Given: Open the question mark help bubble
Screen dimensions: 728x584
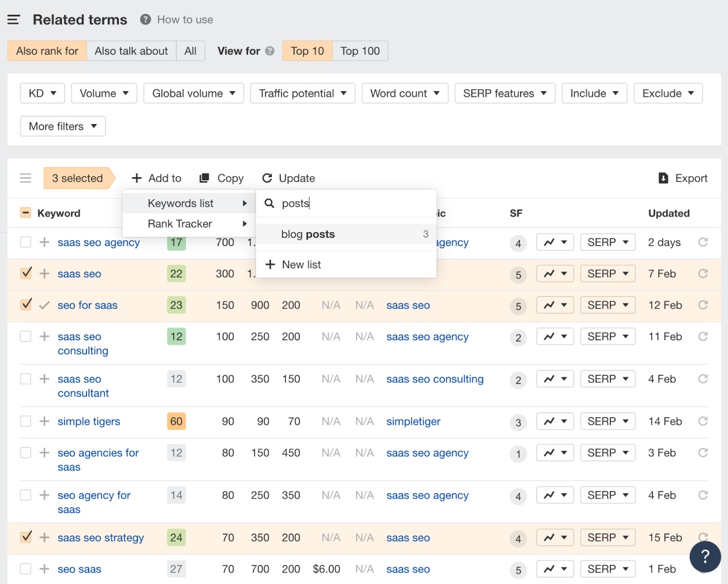Looking at the screenshot, I should [x=705, y=556].
